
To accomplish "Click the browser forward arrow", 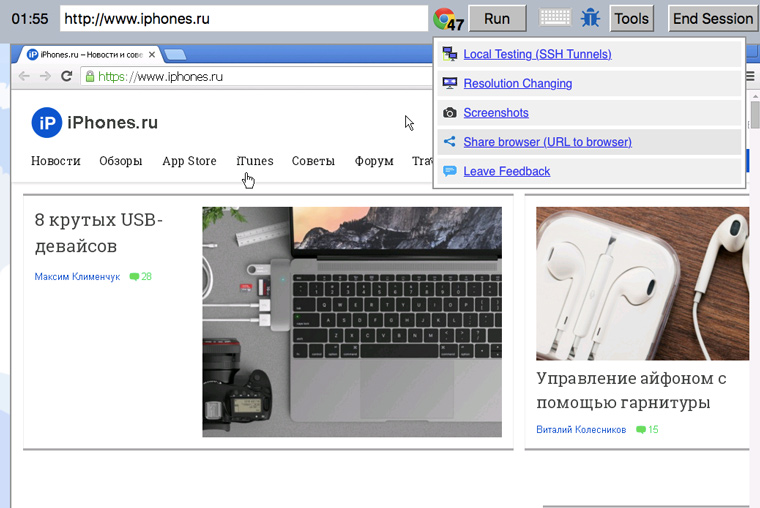I will pyautogui.click(x=45, y=76).
